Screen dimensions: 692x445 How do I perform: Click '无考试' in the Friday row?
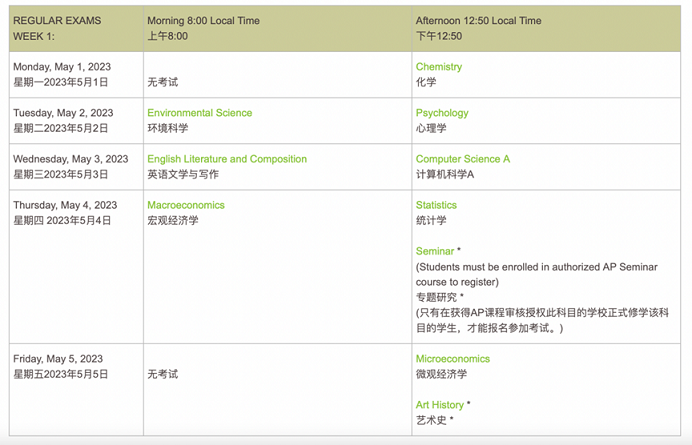point(162,374)
